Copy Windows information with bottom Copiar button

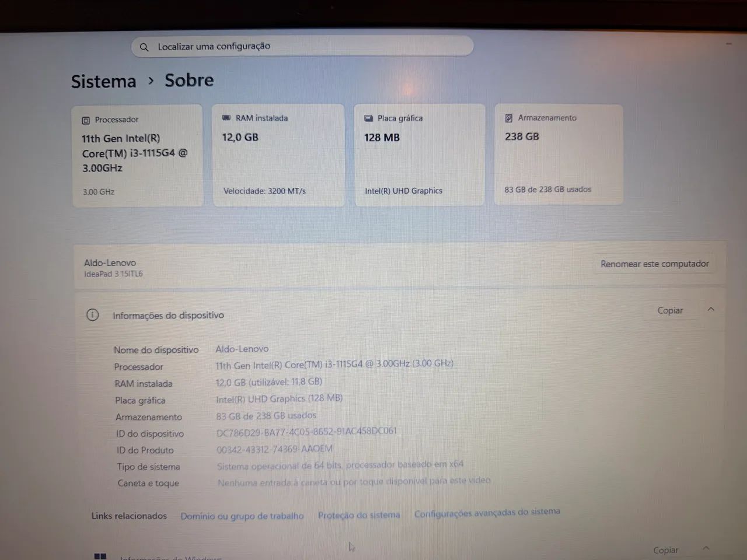tap(666, 550)
